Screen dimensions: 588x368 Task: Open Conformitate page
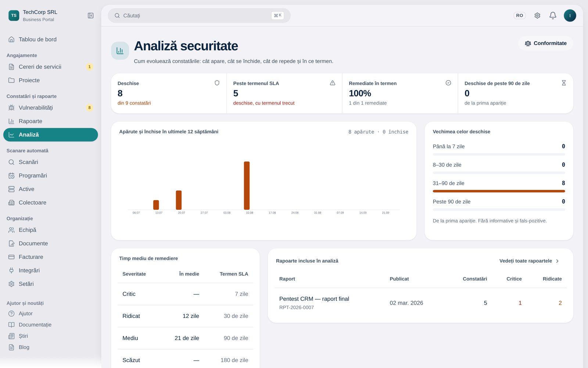(x=546, y=43)
